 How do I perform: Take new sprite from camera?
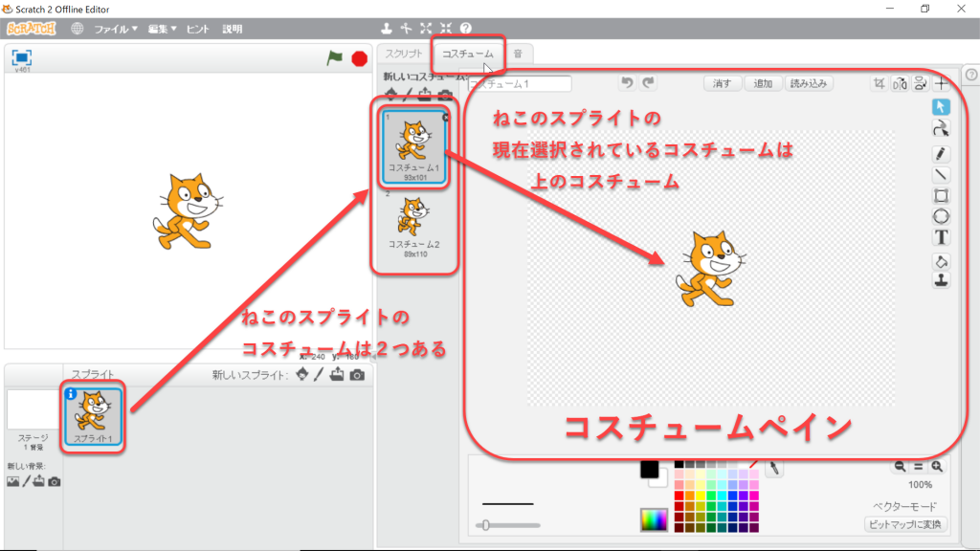click(357, 375)
